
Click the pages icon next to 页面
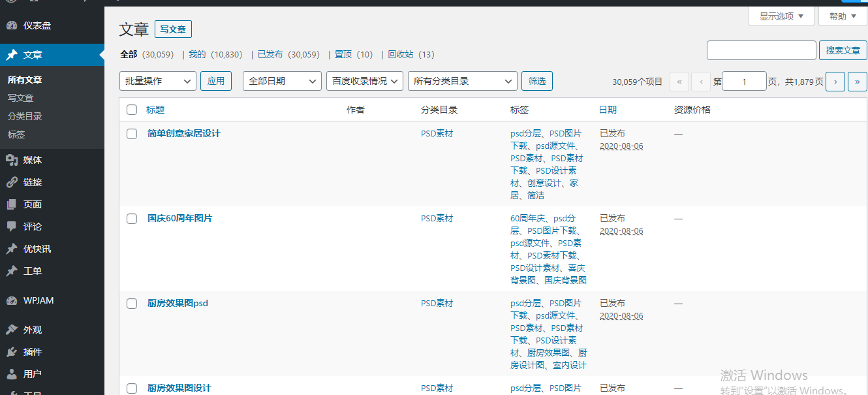(12, 204)
